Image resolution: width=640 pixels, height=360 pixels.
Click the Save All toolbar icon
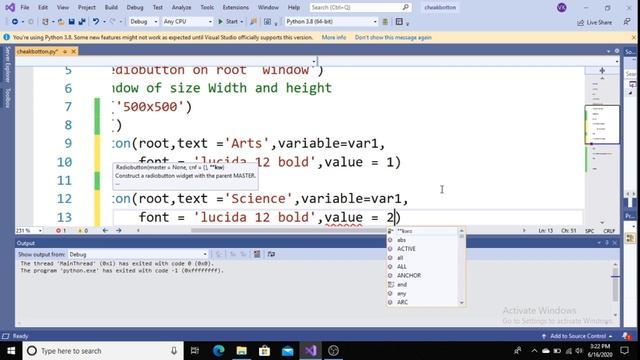click(82, 22)
